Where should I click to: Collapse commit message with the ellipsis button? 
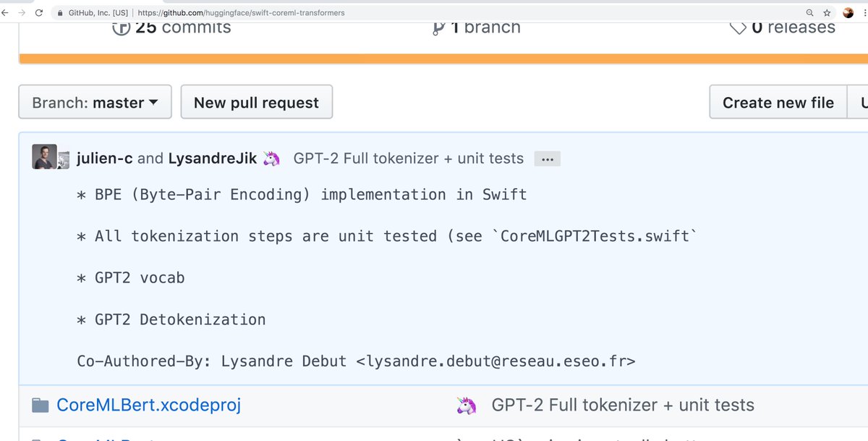(x=547, y=159)
